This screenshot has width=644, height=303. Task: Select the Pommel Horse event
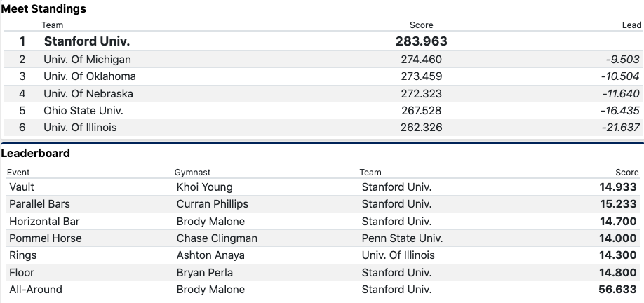[x=45, y=238]
